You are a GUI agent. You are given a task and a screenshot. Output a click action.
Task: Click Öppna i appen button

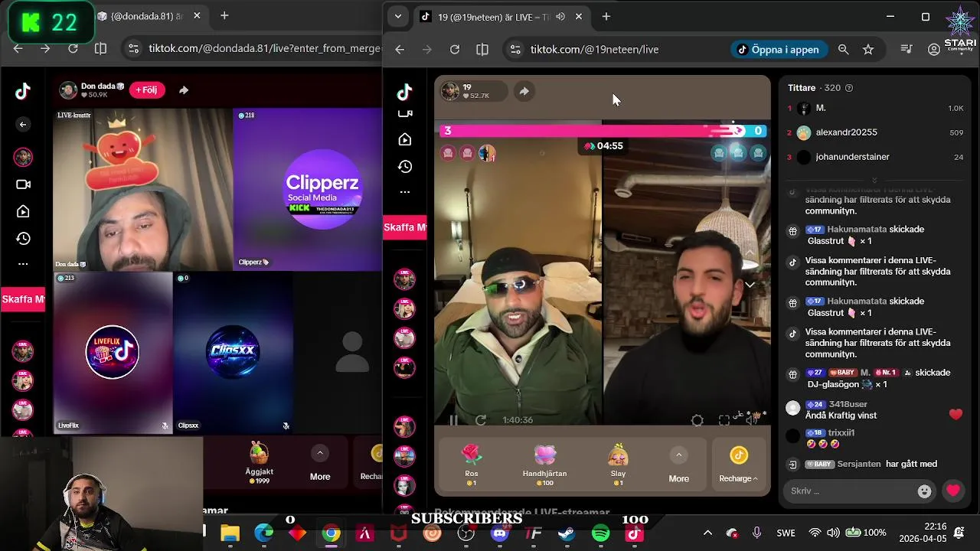click(x=778, y=49)
